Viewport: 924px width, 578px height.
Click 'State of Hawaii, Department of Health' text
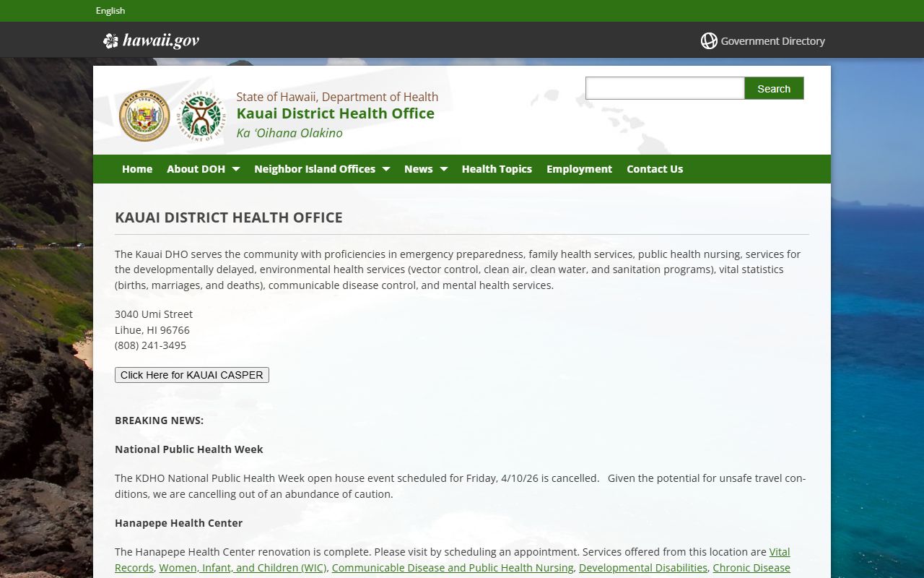(337, 97)
